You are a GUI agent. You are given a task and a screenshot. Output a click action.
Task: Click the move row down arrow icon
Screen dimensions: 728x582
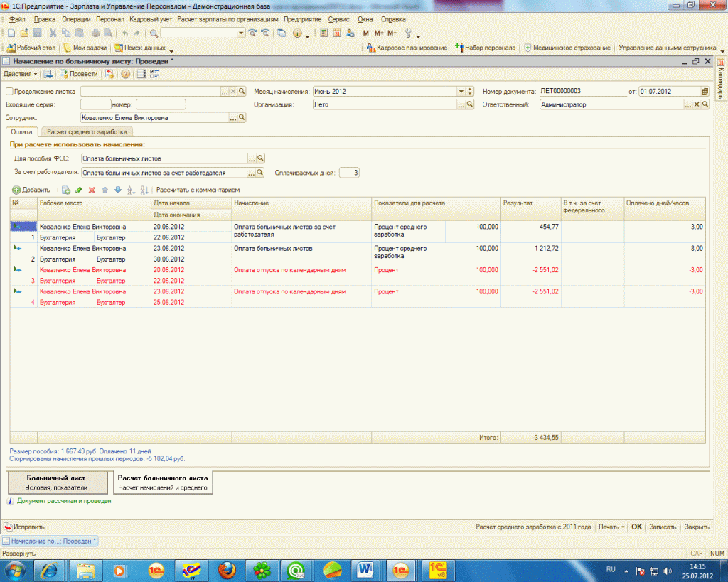tap(118, 190)
